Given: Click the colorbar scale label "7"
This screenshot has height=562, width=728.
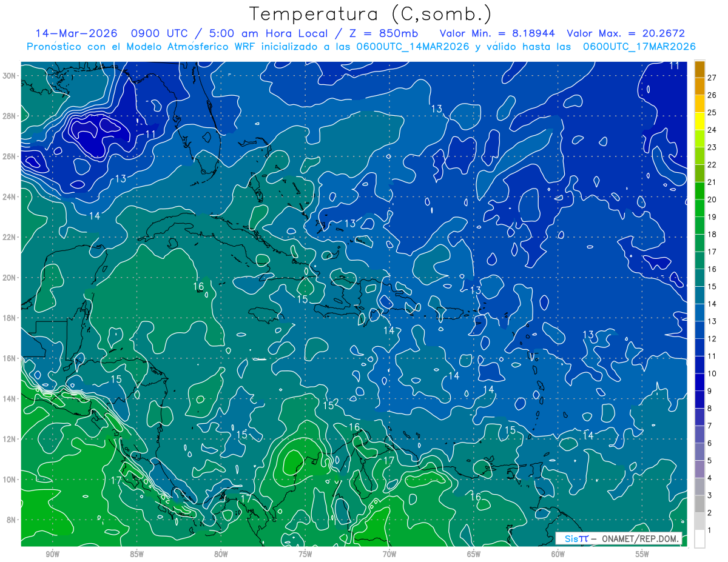Looking at the screenshot, I should point(710,426).
